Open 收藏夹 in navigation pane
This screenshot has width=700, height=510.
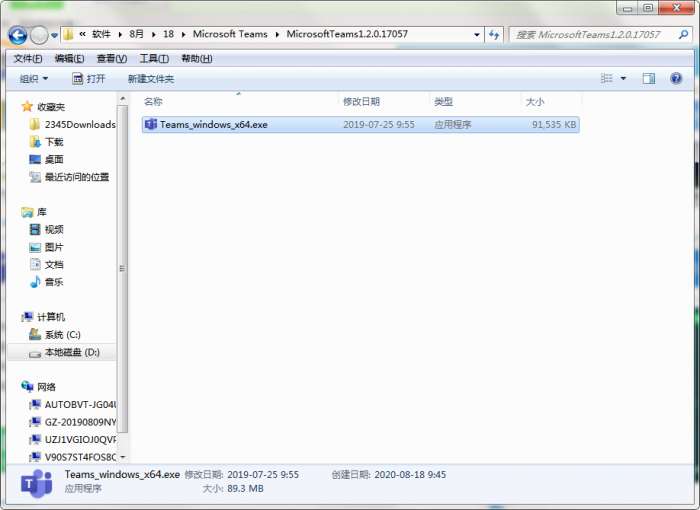51,107
